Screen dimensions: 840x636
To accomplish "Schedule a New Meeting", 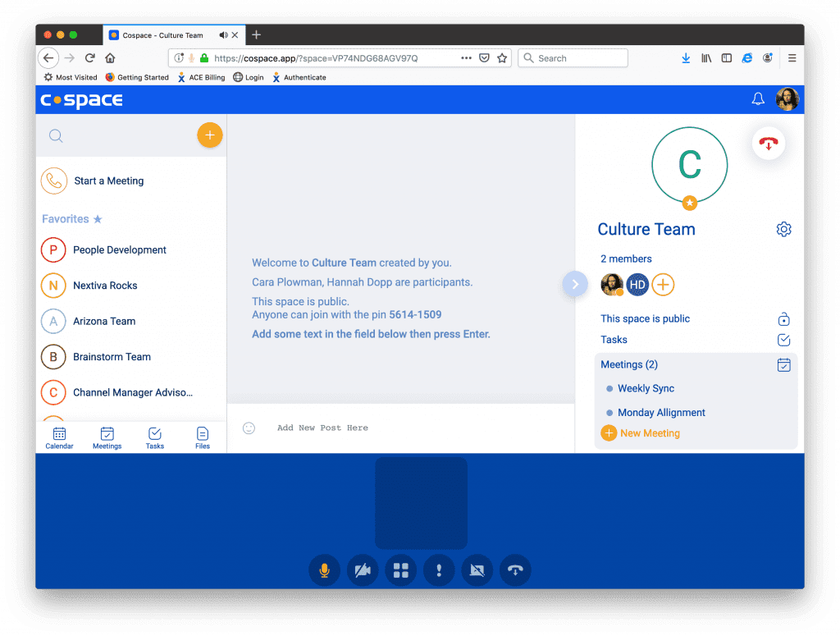I will coord(641,432).
